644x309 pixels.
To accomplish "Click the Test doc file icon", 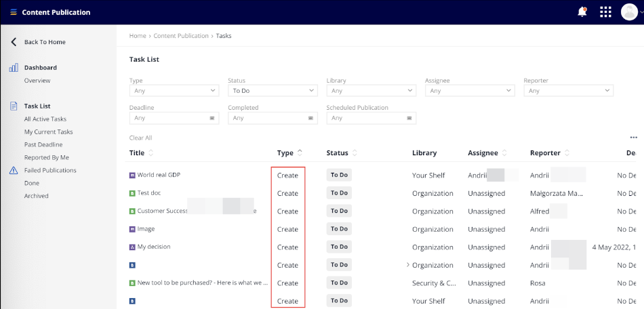I will (x=132, y=193).
